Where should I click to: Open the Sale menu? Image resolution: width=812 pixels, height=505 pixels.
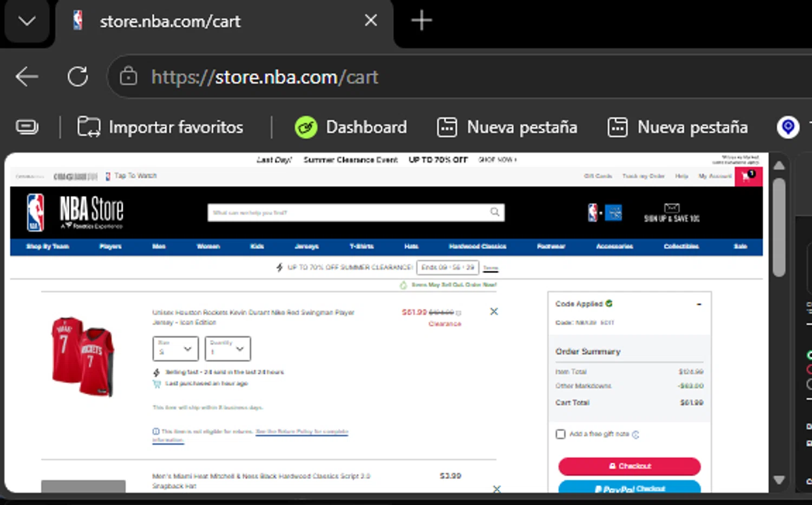[x=741, y=247]
